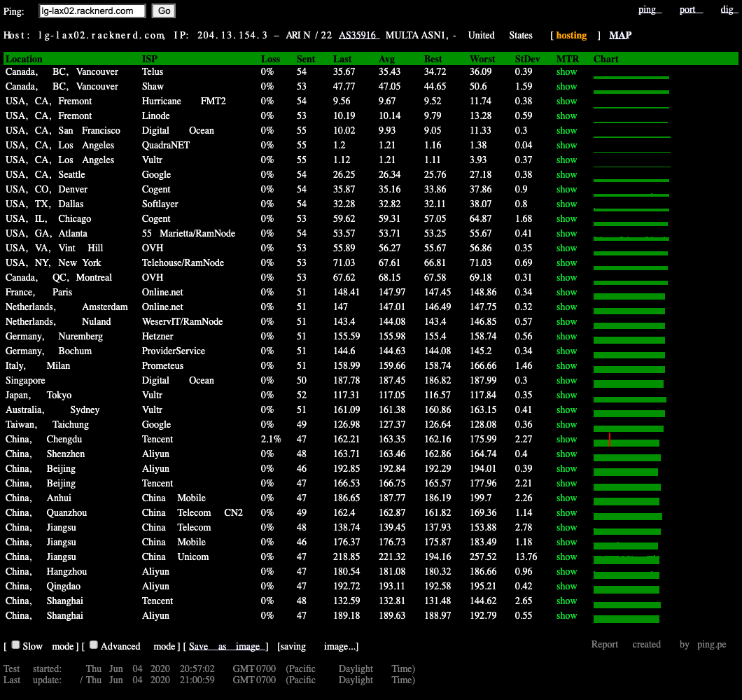742x700 pixels.
Task: Enable the Advanced mode checkbox
Action: 94,645
